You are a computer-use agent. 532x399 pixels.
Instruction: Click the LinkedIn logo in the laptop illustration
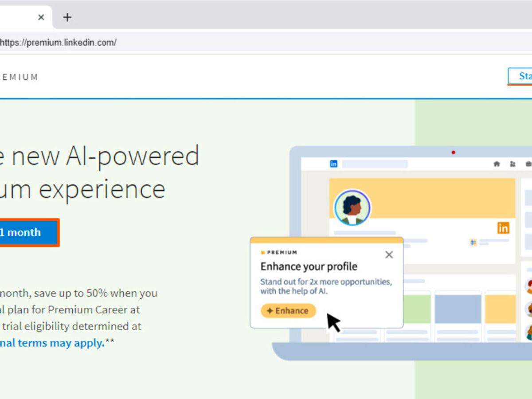[334, 164]
